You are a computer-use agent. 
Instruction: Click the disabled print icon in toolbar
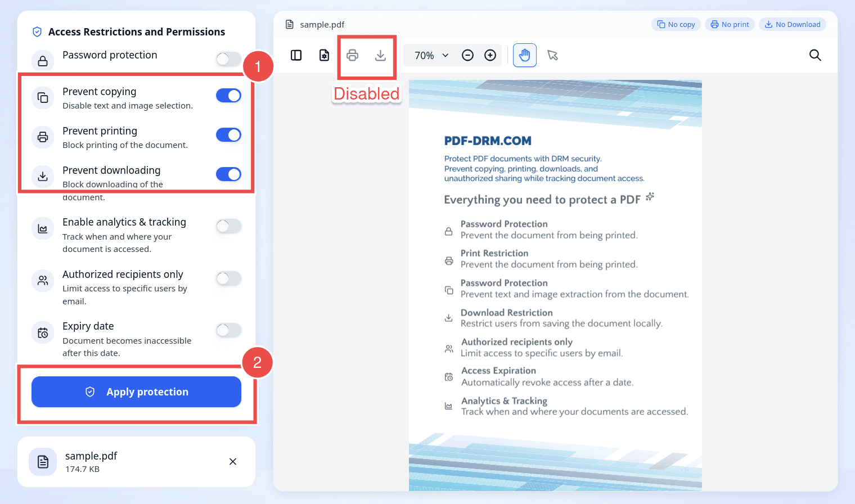[x=353, y=55]
